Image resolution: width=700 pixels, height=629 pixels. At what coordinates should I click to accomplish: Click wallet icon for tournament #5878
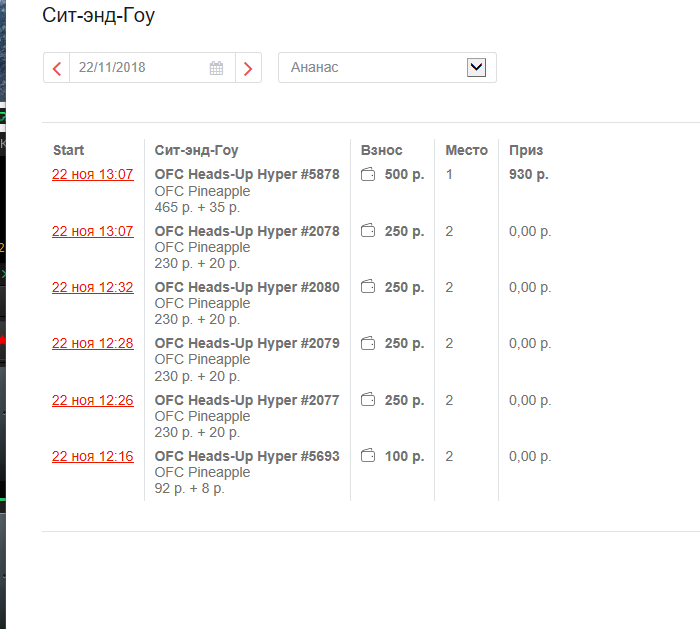coord(368,175)
